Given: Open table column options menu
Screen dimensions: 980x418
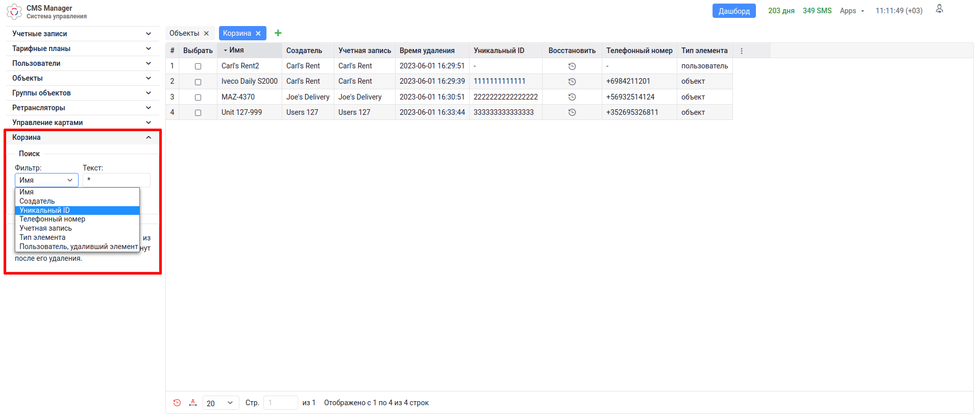Looking at the screenshot, I should point(741,51).
